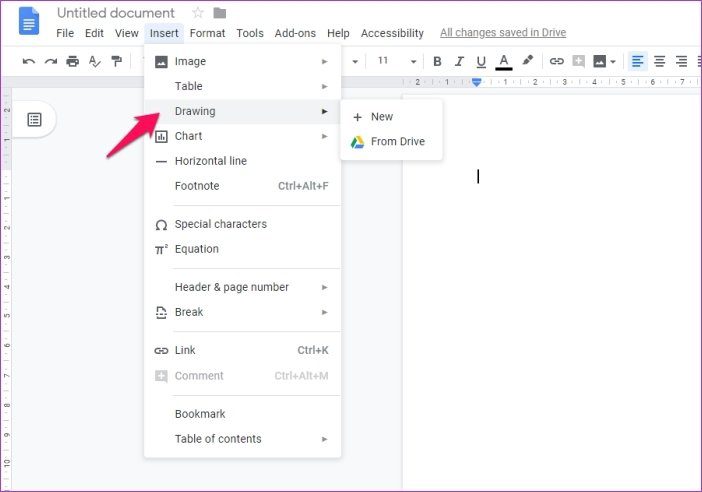Open the Accessibility menu
Image resolution: width=702 pixels, height=492 pixels.
tap(392, 33)
